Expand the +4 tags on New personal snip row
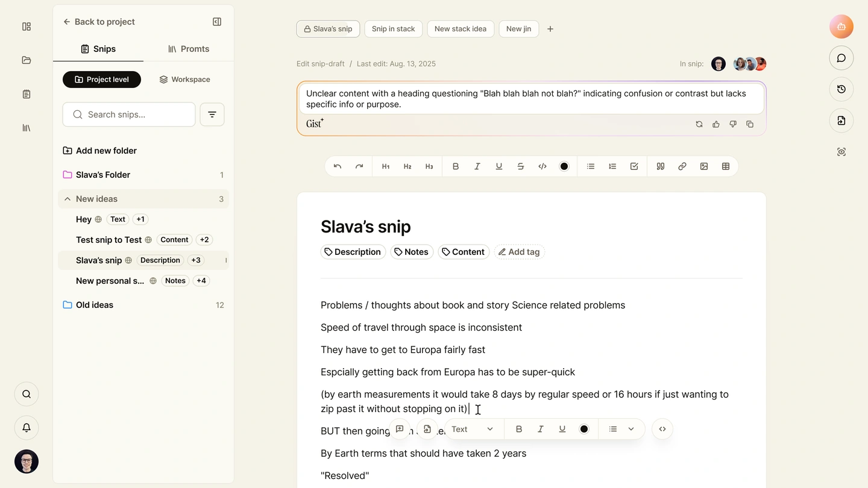Screen dimensions: 868x488 [201, 281]
